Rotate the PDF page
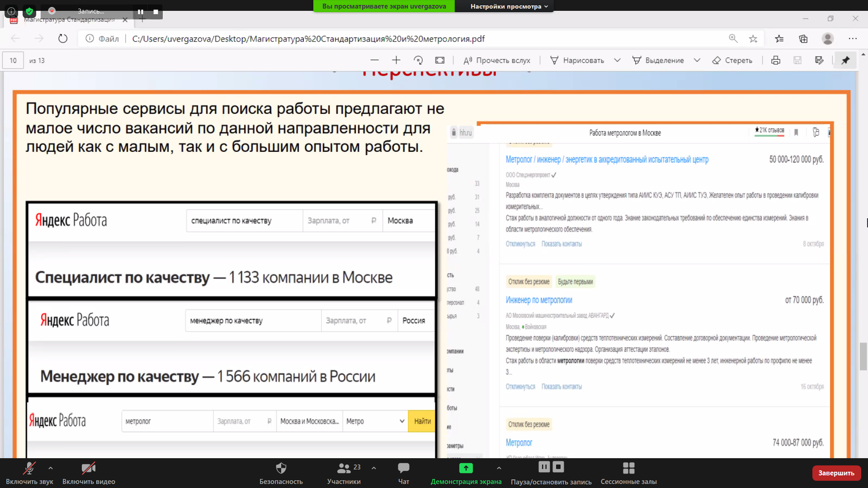868x488 pixels. [x=418, y=60]
